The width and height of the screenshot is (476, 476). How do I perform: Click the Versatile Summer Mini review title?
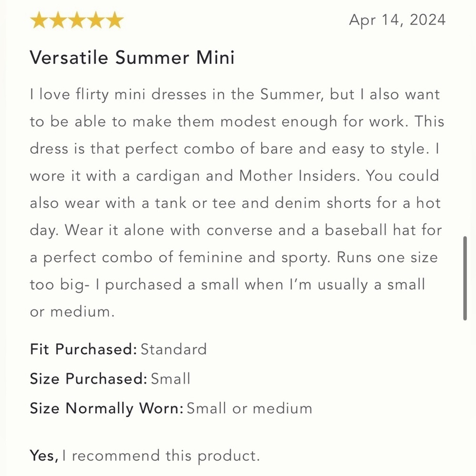pyautogui.click(x=132, y=57)
